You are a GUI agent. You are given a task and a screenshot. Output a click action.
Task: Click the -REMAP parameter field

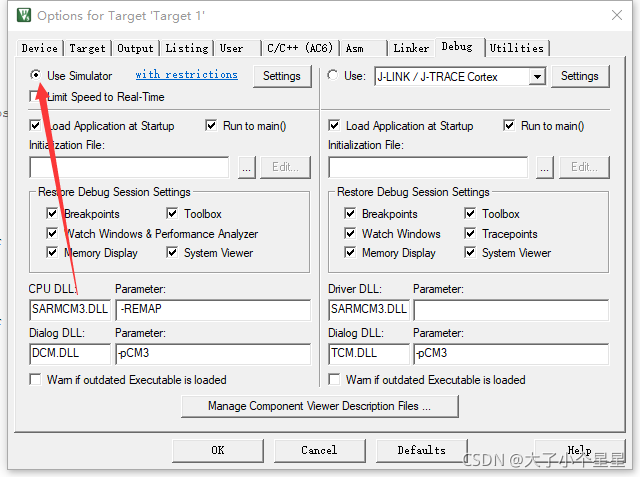pos(213,309)
